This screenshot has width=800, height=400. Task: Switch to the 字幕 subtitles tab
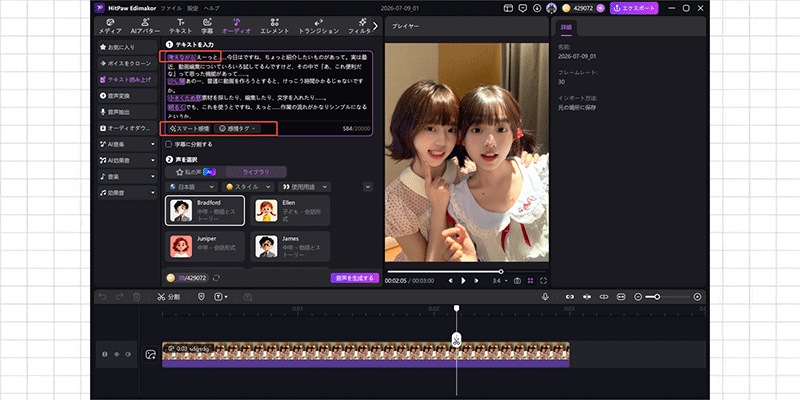tap(207, 26)
